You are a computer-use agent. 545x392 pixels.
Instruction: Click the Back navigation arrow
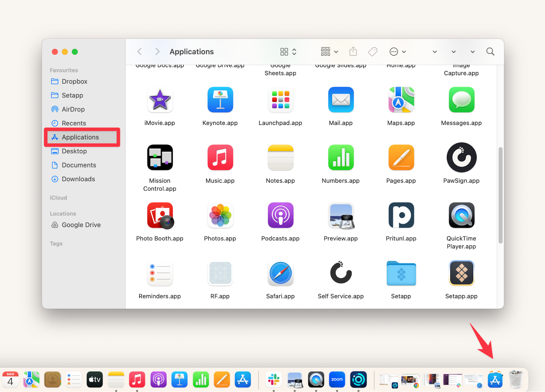click(139, 51)
